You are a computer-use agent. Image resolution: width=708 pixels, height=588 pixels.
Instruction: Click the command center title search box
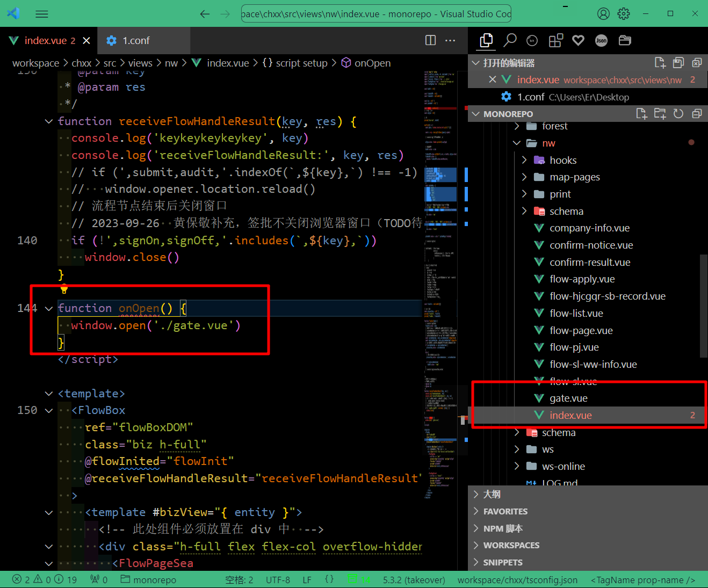(x=376, y=14)
